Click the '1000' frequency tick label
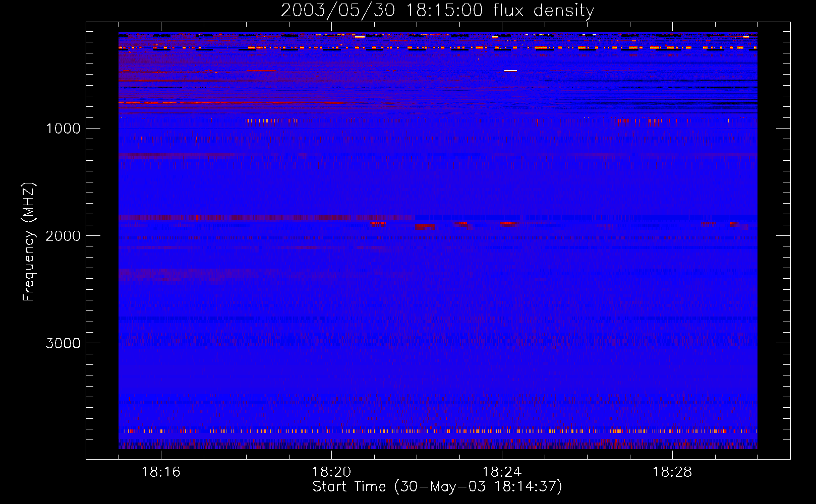 pos(63,129)
